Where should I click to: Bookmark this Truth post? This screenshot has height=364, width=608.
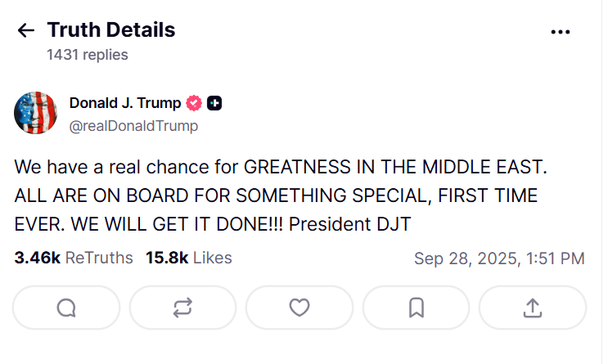click(416, 308)
